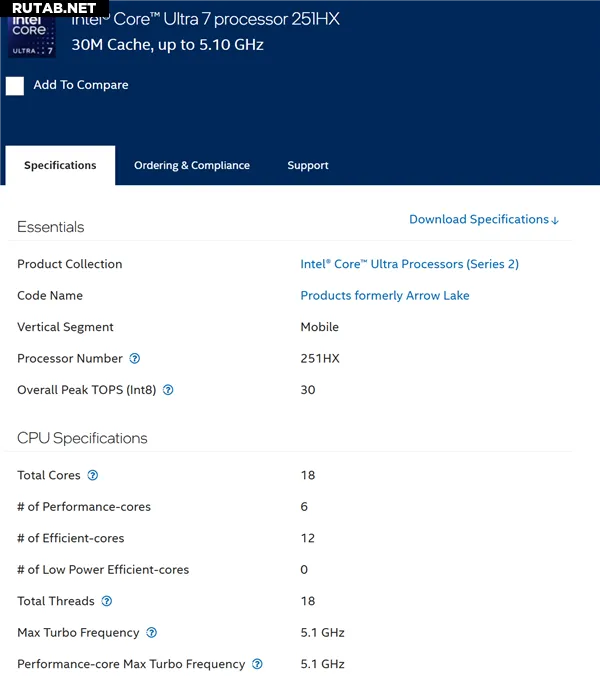
Task: Click the processor 251HX title heading
Action: click(x=205, y=19)
